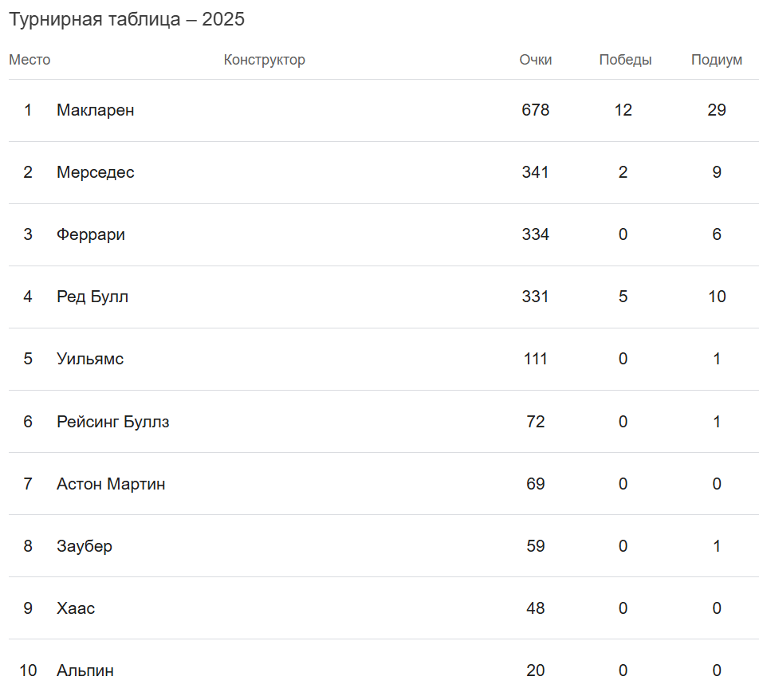Select the Хаас team row
Screen dimensions: 759x700
[x=75, y=608]
